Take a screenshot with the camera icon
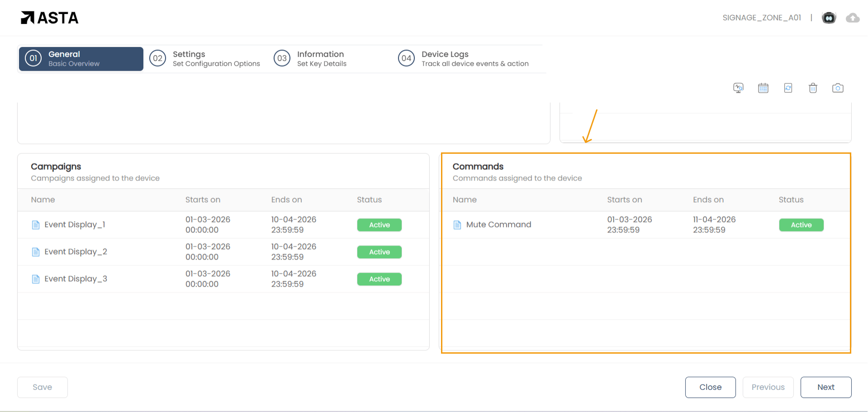Image resolution: width=868 pixels, height=412 pixels. coord(838,88)
